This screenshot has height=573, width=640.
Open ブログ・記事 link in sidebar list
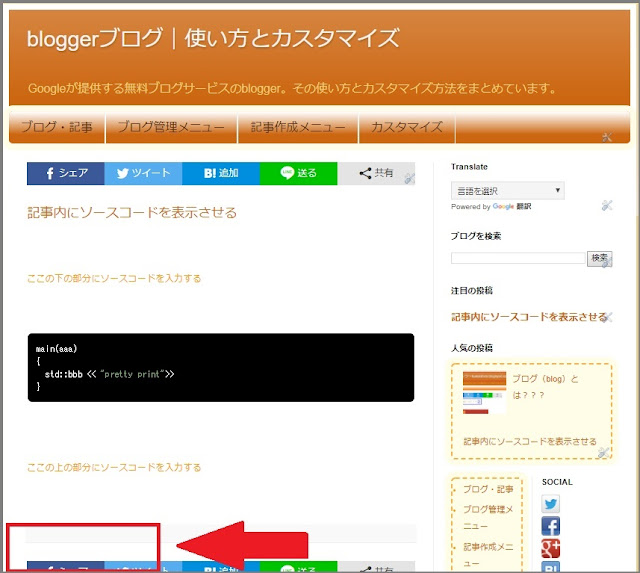(x=488, y=489)
